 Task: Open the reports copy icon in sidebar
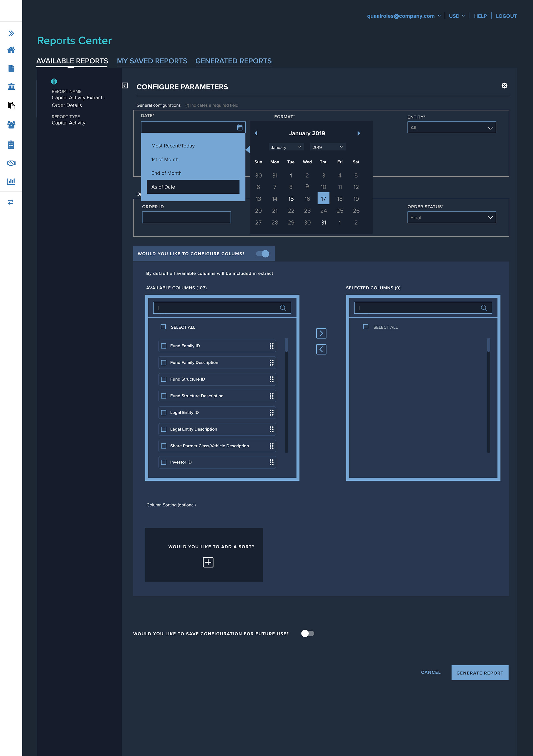tap(11, 105)
